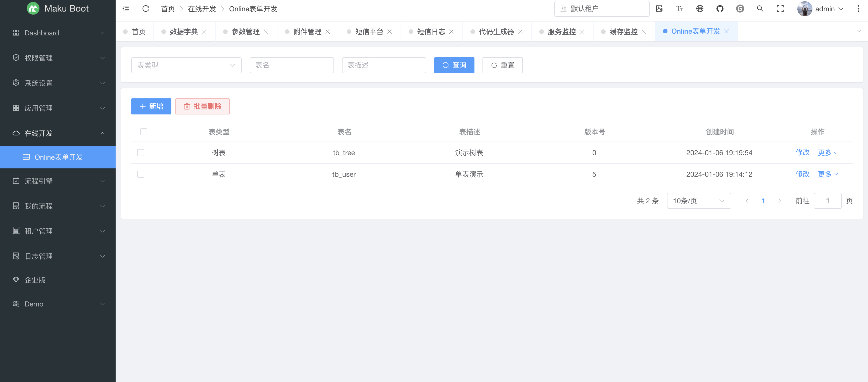The width and height of the screenshot is (868, 382).
Task: Open the 10条/页 page size dropdown
Action: [x=699, y=201]
